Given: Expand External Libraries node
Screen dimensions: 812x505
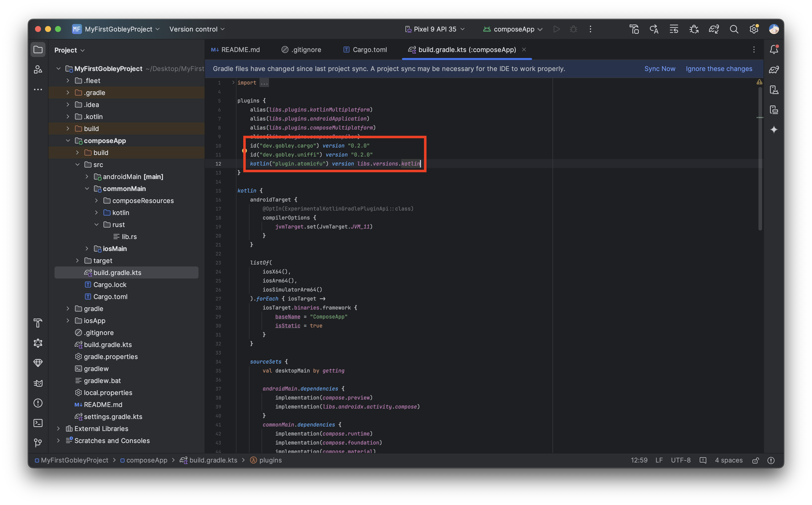Looking at the screenshot, I should pos(58,428).
